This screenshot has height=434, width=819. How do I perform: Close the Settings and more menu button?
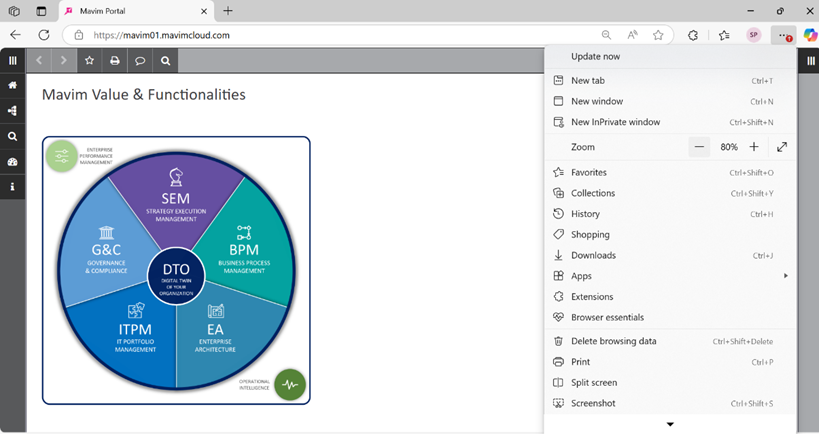point(783,36)
